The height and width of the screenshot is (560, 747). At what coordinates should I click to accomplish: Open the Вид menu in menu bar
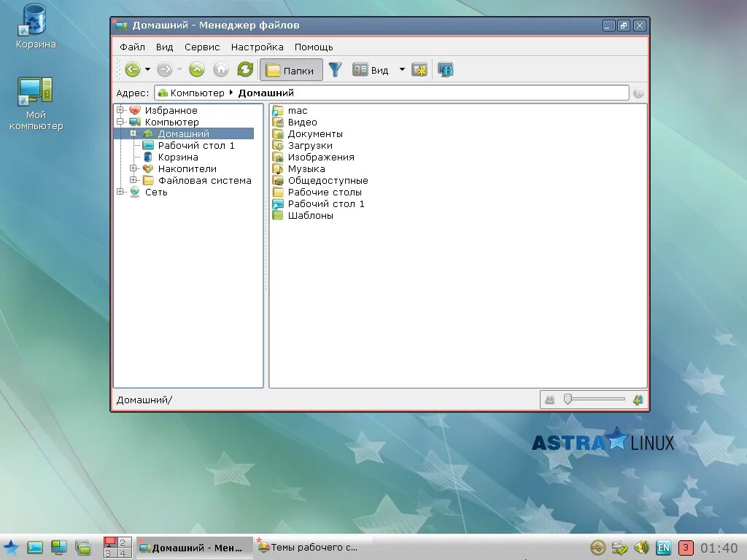click(164, 47)
